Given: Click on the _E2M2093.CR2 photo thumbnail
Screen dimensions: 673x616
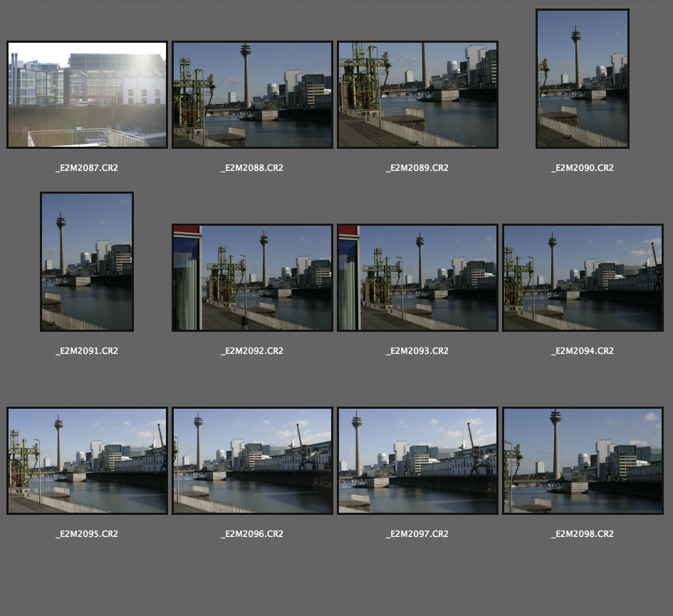Looking at the screenshot, I should [x=417, y=278].
